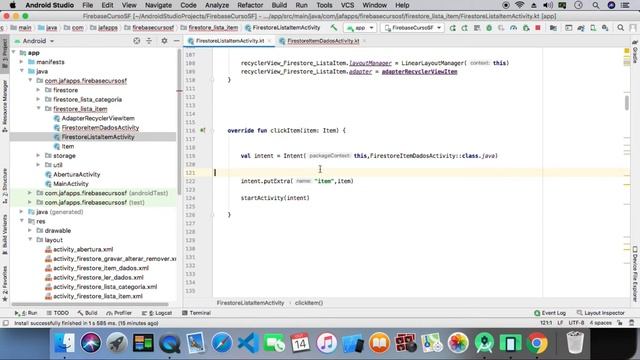Open the Terminal tool window
The height and width of the screenshot is (360, 640).
point(196,313)
